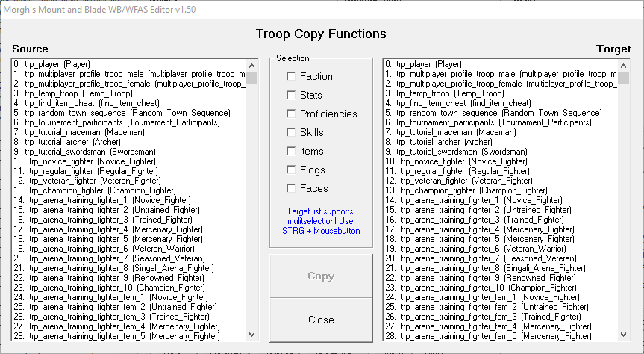Select trp_arena_training_fighter_9 in Target list
The image size is (644, 354).
click(501, 278)
